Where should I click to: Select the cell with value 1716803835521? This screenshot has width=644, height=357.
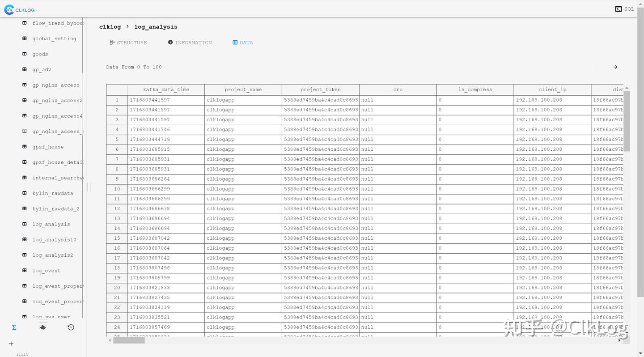coord(166,317)
